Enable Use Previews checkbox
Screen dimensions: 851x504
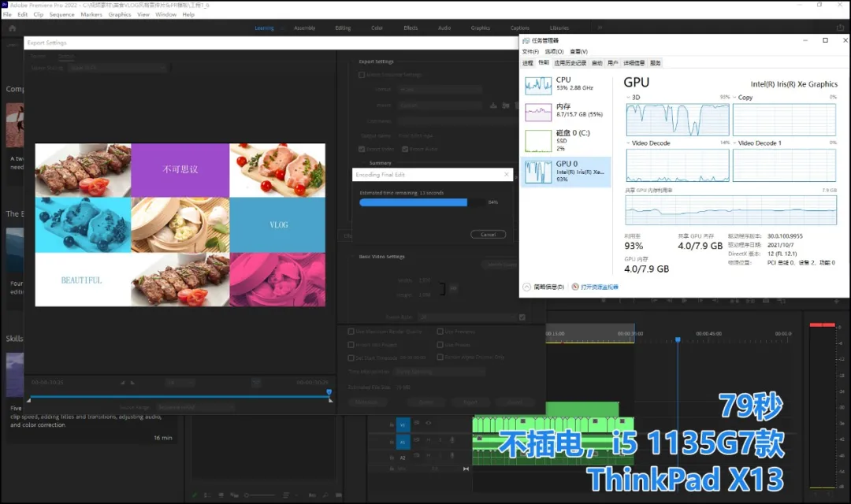pos(440,332)
